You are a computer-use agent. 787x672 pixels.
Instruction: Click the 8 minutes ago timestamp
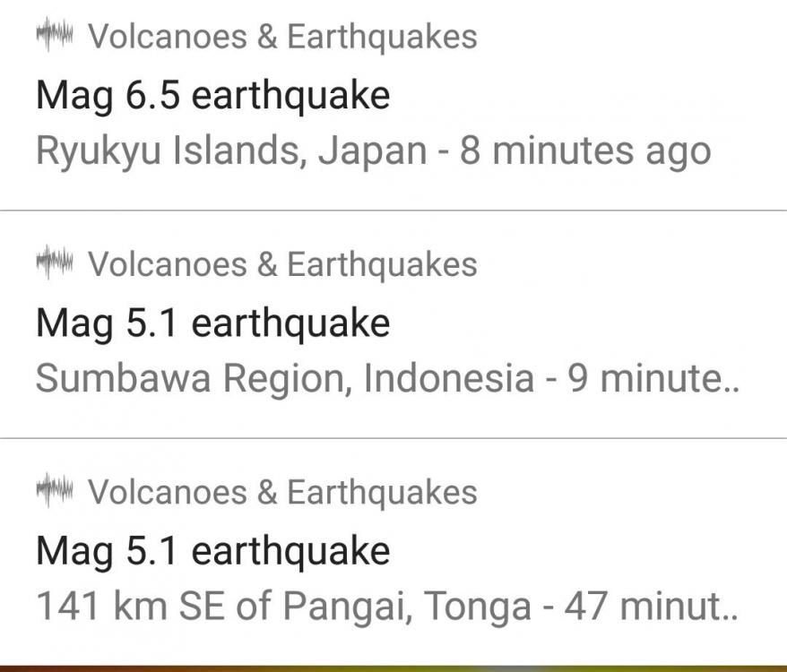pos(584,151)
